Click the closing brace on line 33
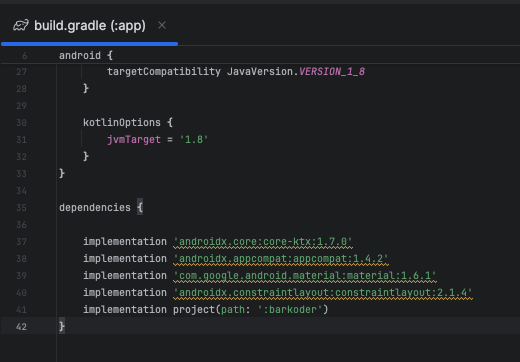This screenshot has width=520, height=362. point(62,173)
